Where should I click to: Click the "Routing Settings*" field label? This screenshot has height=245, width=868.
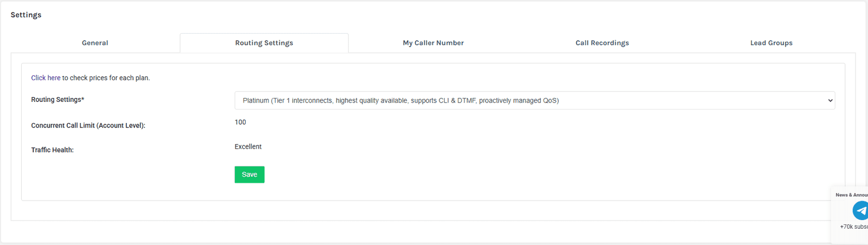point(58,100)
